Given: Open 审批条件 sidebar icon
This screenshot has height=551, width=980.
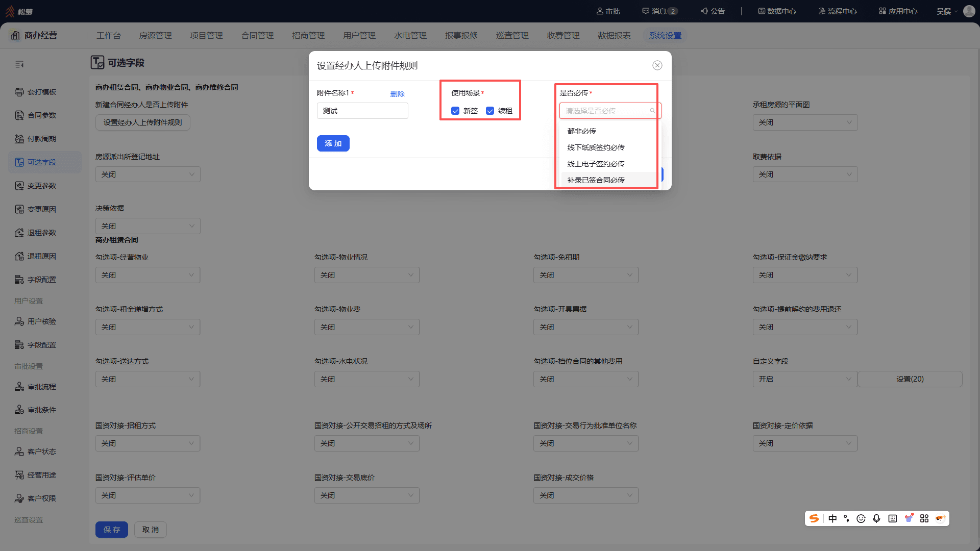Looking at the screenshot, I should [19, 410].
